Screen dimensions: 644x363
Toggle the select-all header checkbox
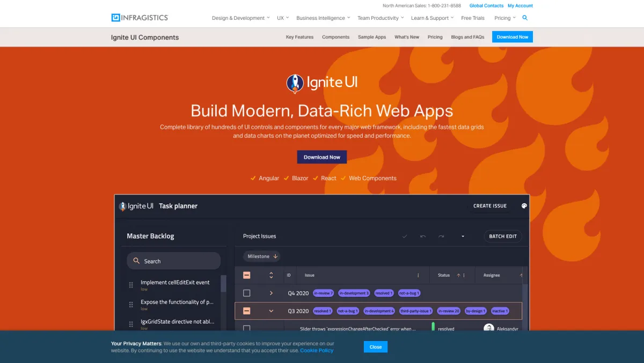tap(246, 275)
